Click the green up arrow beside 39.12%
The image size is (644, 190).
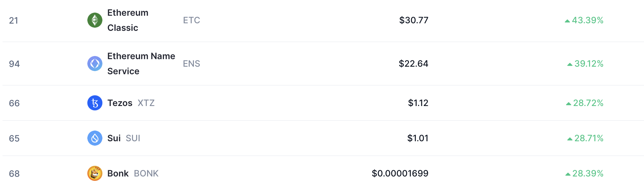pyautogui.click(x=570, y=64)
